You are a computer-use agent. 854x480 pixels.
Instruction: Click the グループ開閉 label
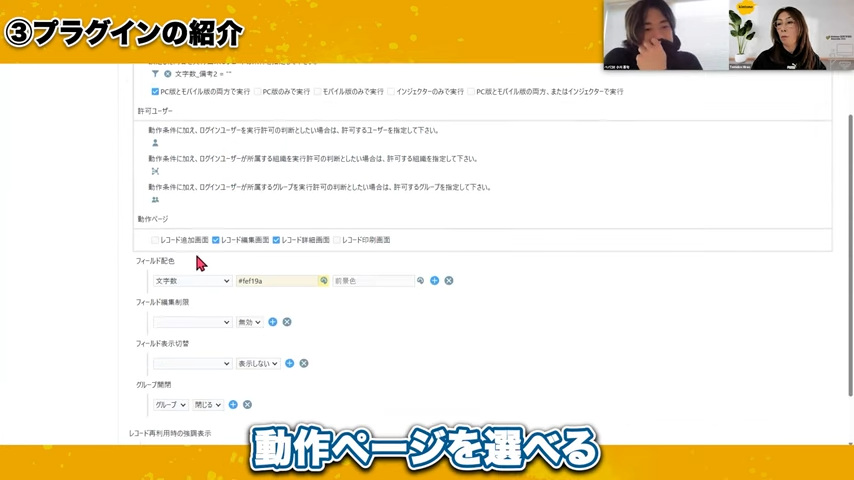pos(154,385)
